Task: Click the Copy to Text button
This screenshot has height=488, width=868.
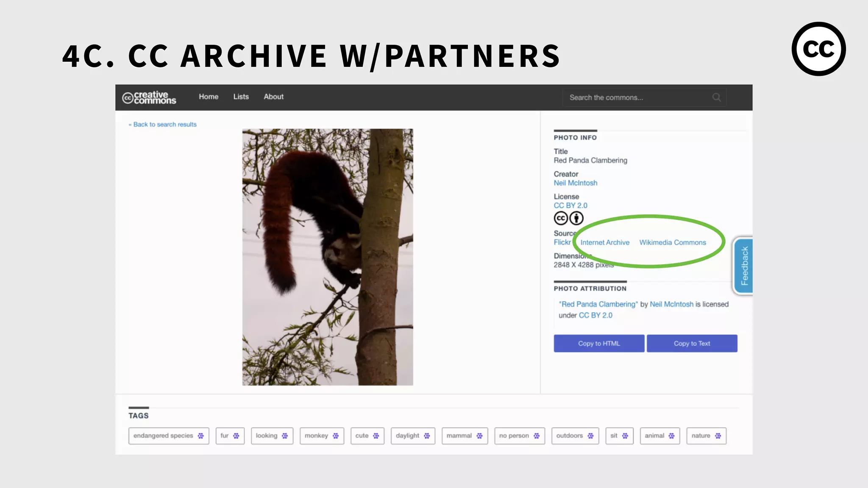Action: 692,344
